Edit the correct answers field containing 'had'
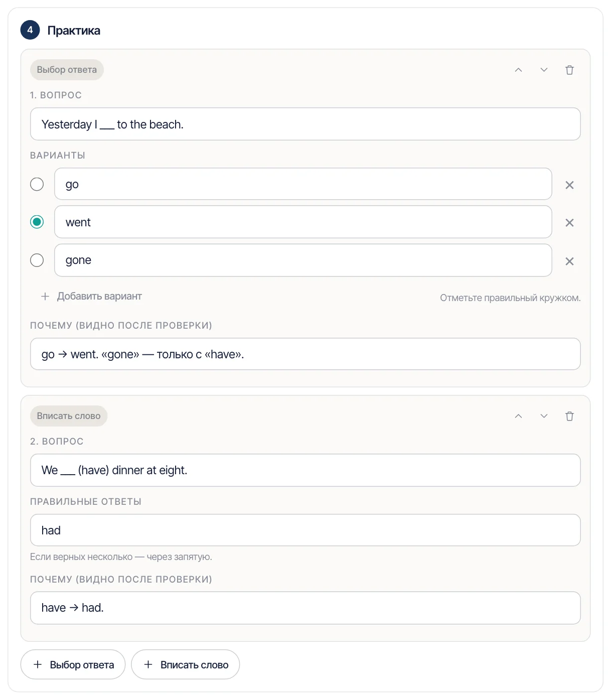This screenshot has width=611, height=700. pyautogui.click(x=305, y=530)
